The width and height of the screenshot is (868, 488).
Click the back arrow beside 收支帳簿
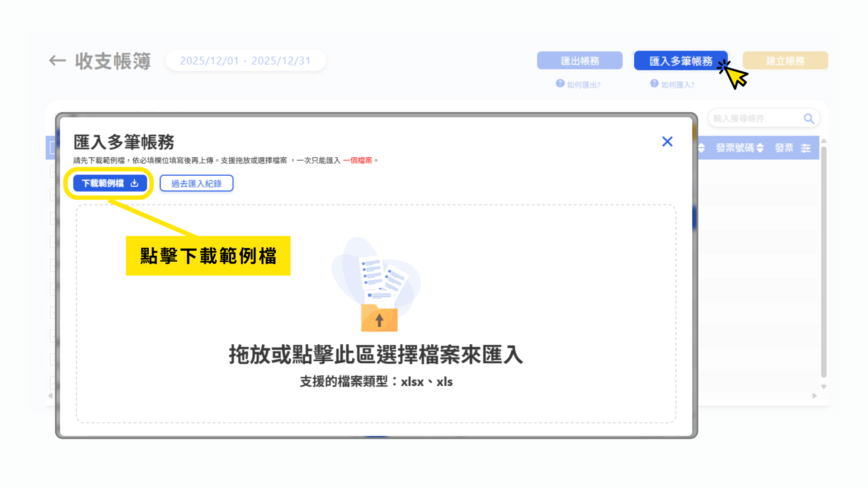click(x=57, y=61)
